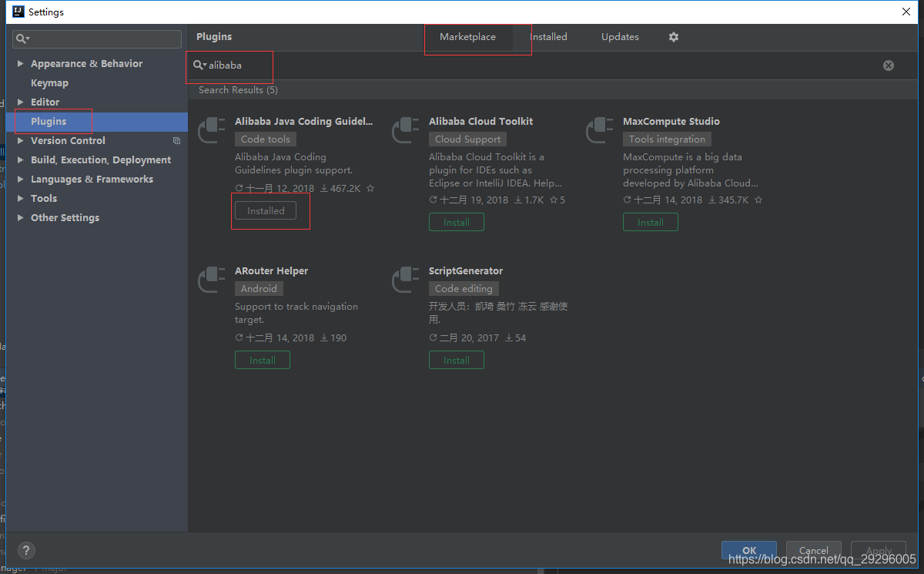
Task: Expand the Version Control node
Action: tap(21, 141)
